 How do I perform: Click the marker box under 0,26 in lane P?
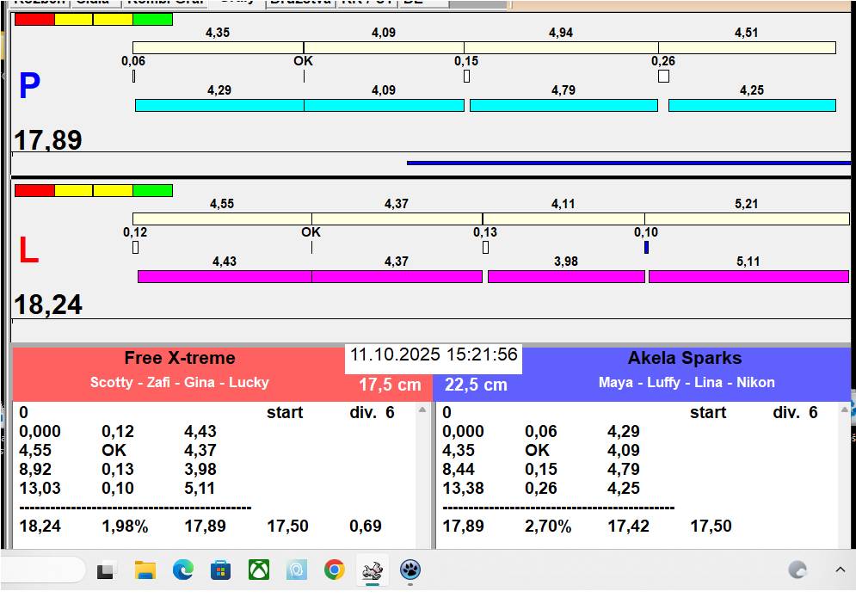(x=663, y=77)
